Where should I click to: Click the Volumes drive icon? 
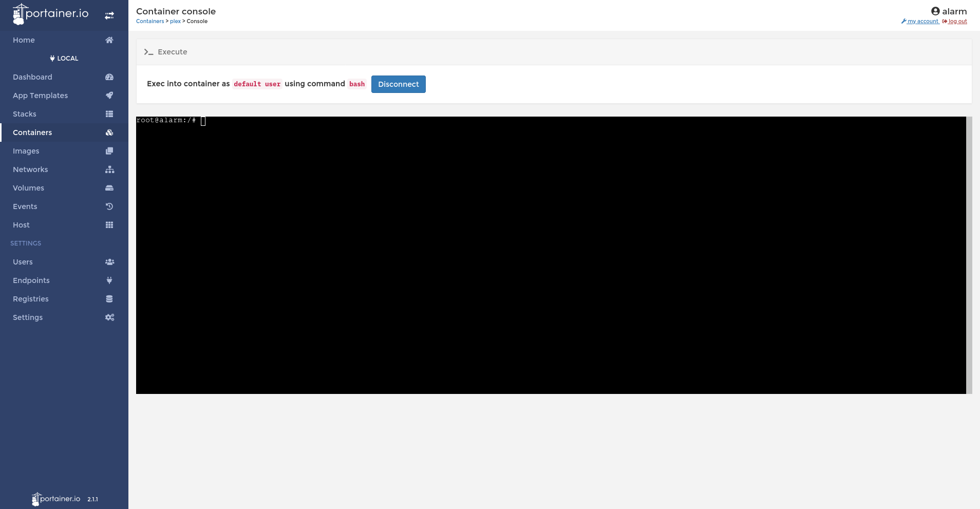pos(109,188)
